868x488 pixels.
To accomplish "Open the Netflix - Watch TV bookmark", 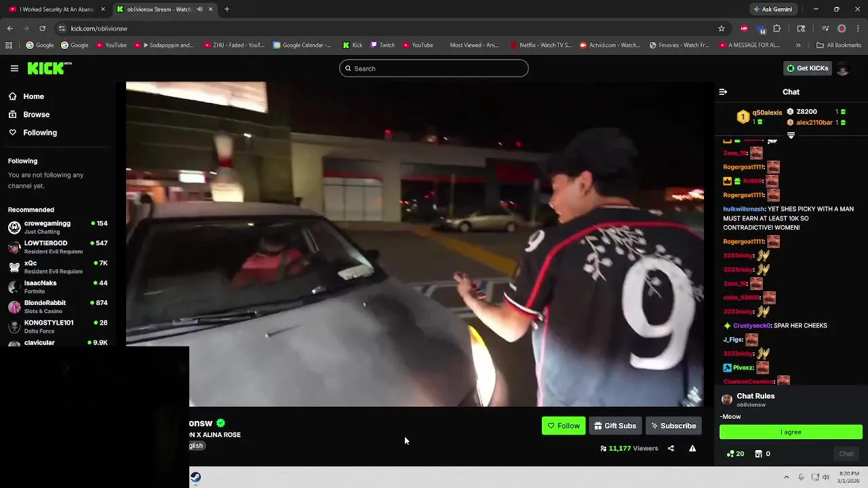I will [x=540, y=45].
